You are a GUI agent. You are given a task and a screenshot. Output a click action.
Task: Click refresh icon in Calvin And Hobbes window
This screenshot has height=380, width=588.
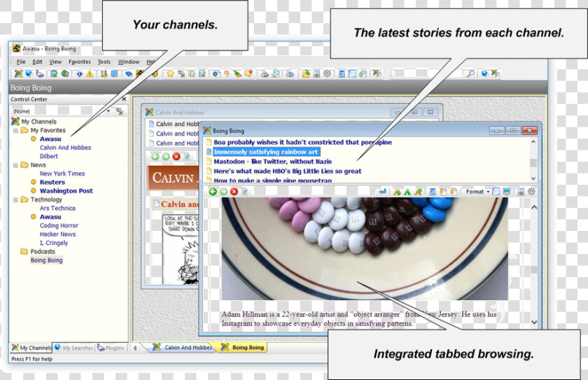187,157
